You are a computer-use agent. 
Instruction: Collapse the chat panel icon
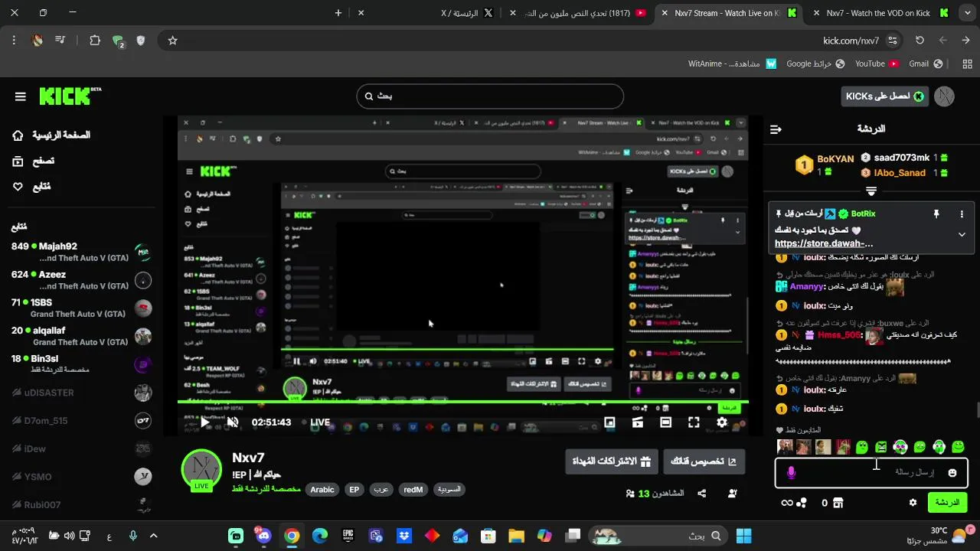pos(776,129)
